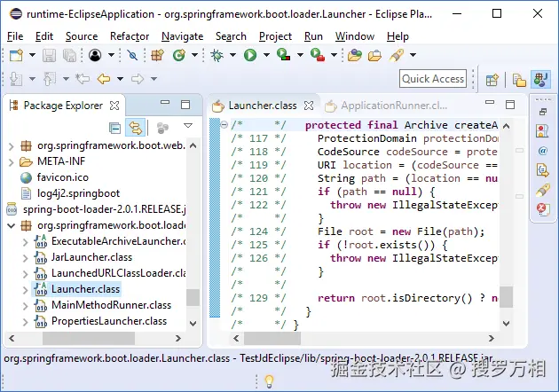Select the Launcher.class editor tab
This screenshot has width=559, height=392.
tap(263, 106)
